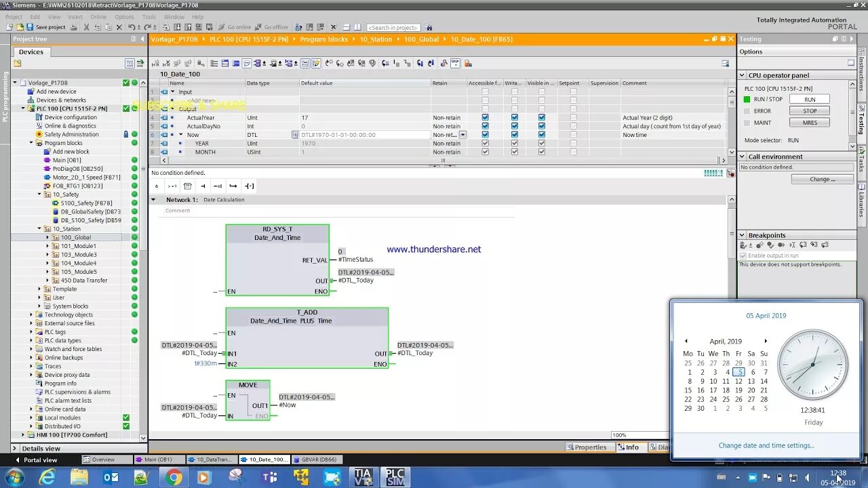
Task: Collapse 10_Safety folder in tree
Action: coord(39,195)
